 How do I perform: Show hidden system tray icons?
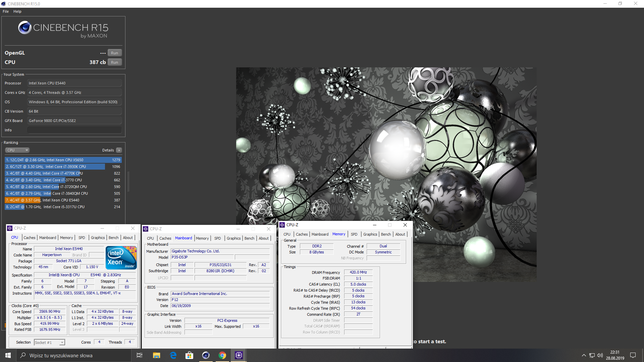click(x=584, y=355)
